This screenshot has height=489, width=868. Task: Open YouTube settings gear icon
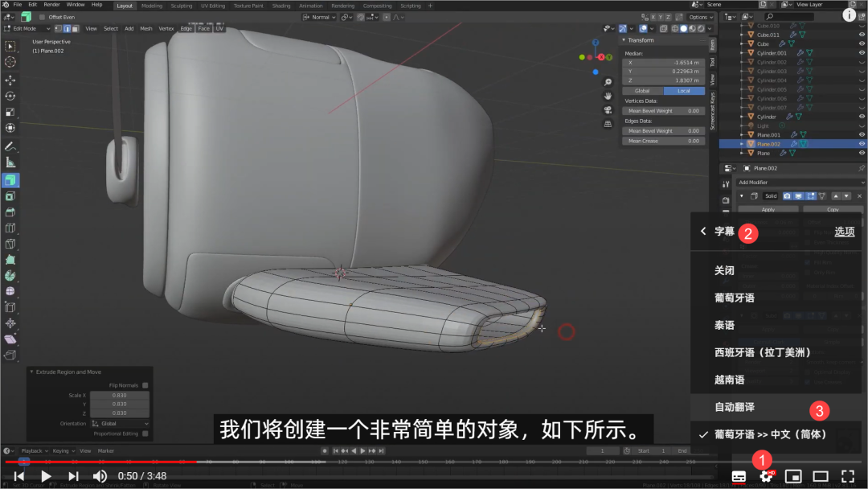[767, 476]
